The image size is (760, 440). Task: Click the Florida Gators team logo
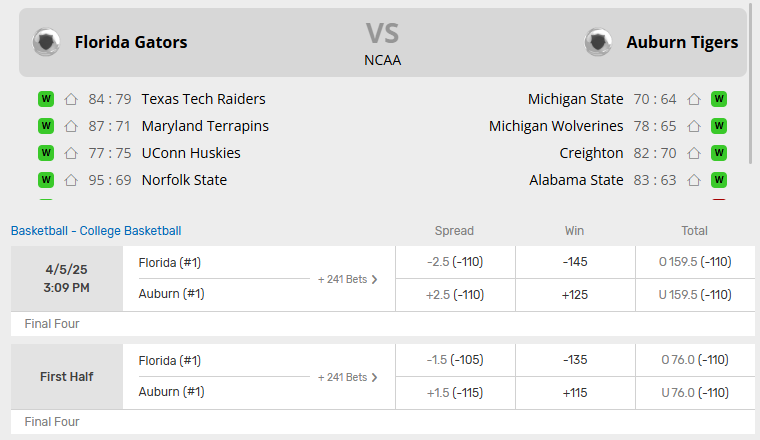point(46,42)
